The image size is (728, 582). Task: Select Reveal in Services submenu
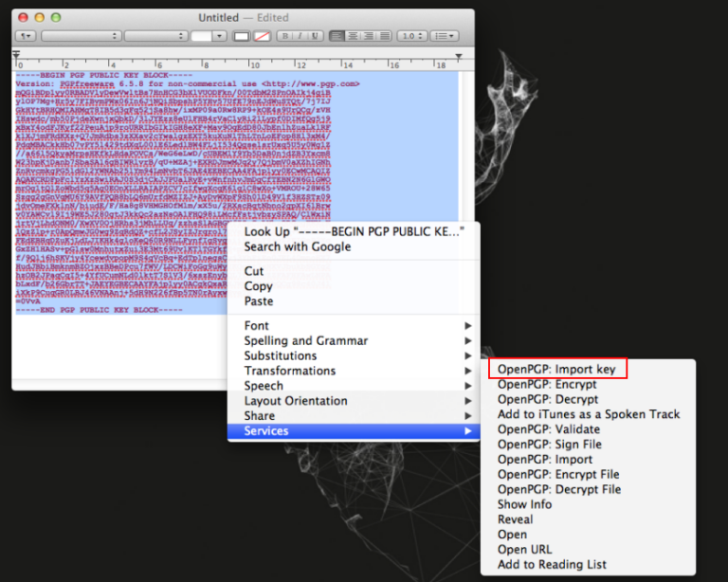point(588,519)
